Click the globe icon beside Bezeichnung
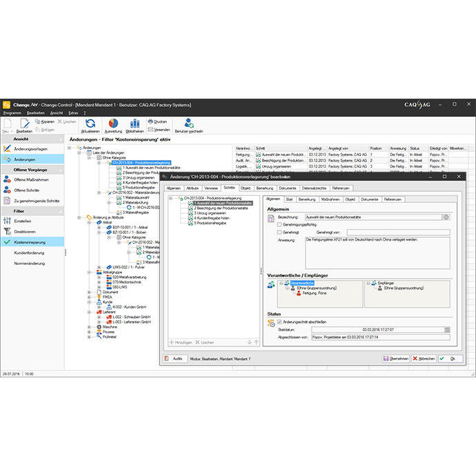 [446, 217]
